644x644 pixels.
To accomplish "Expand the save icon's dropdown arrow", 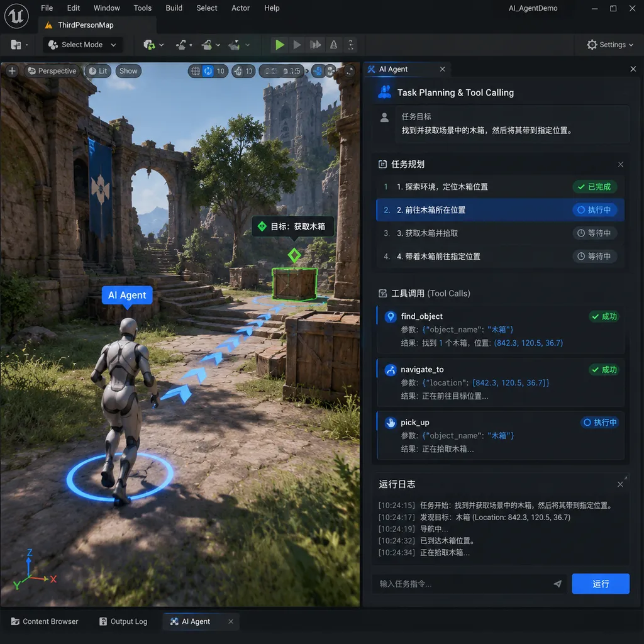I will (26, 45).
